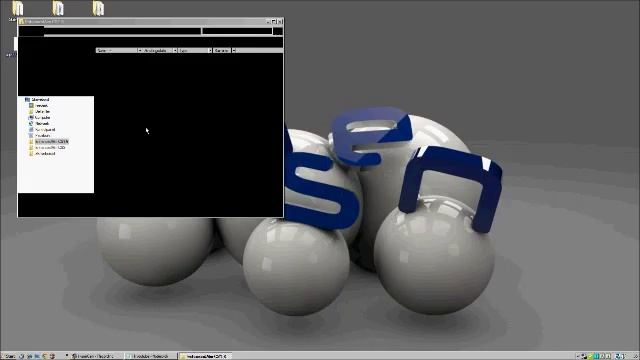
Task: Expand hidden system tray icons arrow
Action: point(578,356)
